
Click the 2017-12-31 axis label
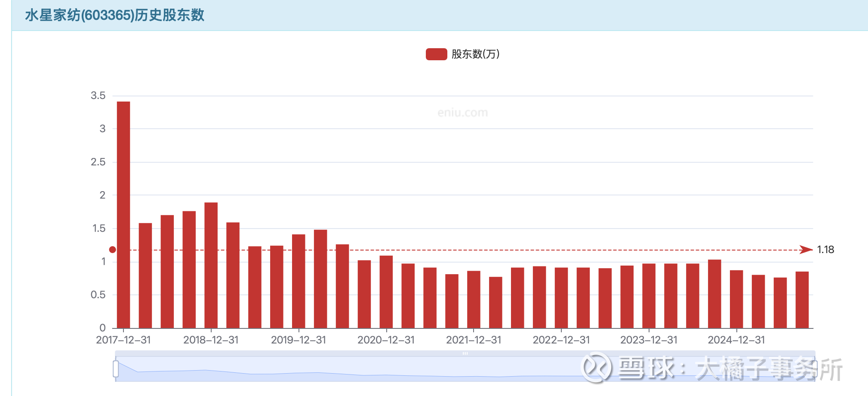pyautogui.click(x=123, y=340)
